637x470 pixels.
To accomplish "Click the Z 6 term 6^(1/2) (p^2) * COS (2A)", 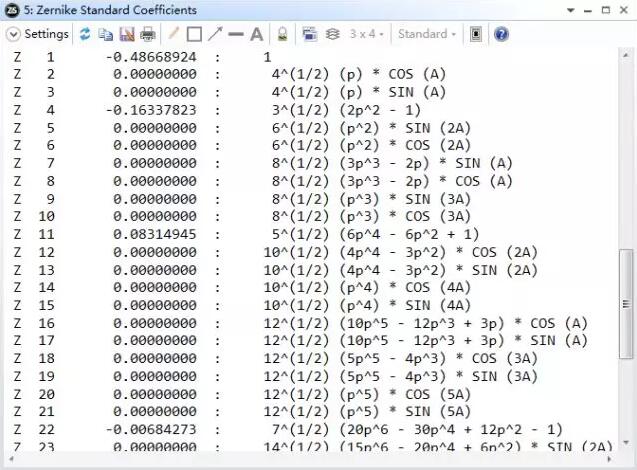I will tap(372, 145).
